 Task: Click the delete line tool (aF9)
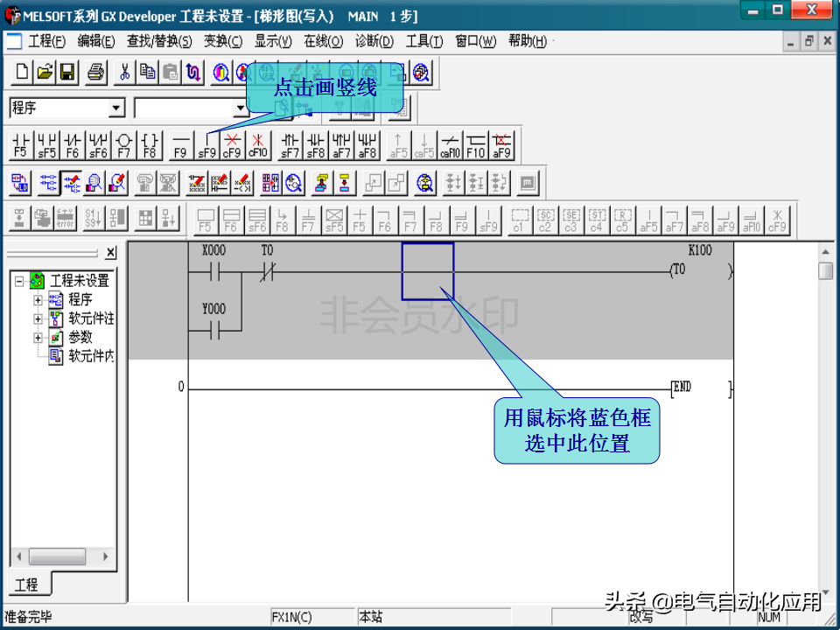coord(501,145)
